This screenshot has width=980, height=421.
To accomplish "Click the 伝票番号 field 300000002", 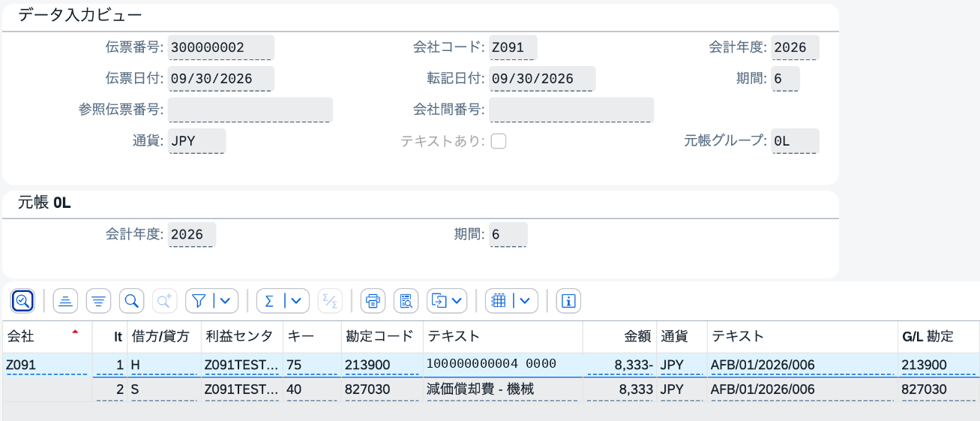I will coord(221,47).
